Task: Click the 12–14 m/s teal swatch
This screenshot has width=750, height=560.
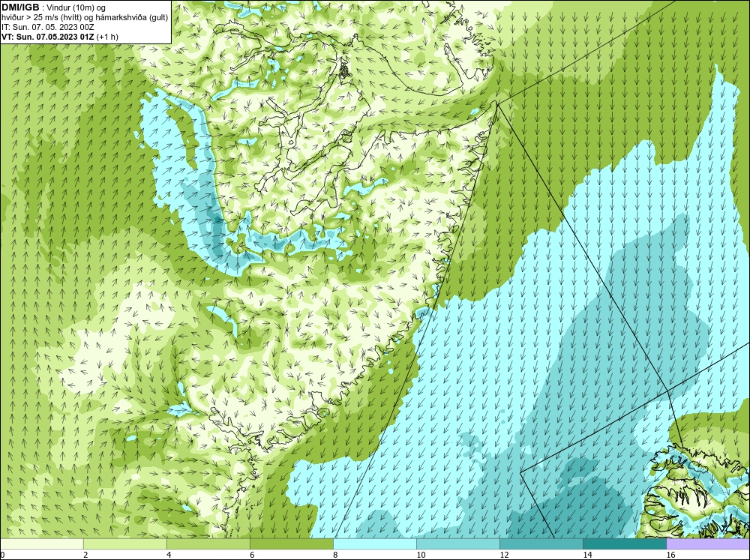Action: [541, 544]
